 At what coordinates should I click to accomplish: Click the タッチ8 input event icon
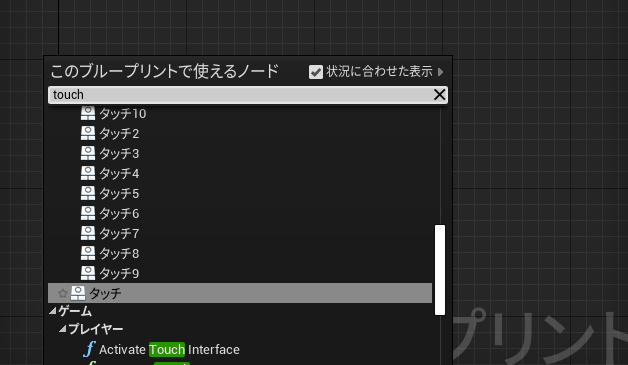click(x=88, y=253)
